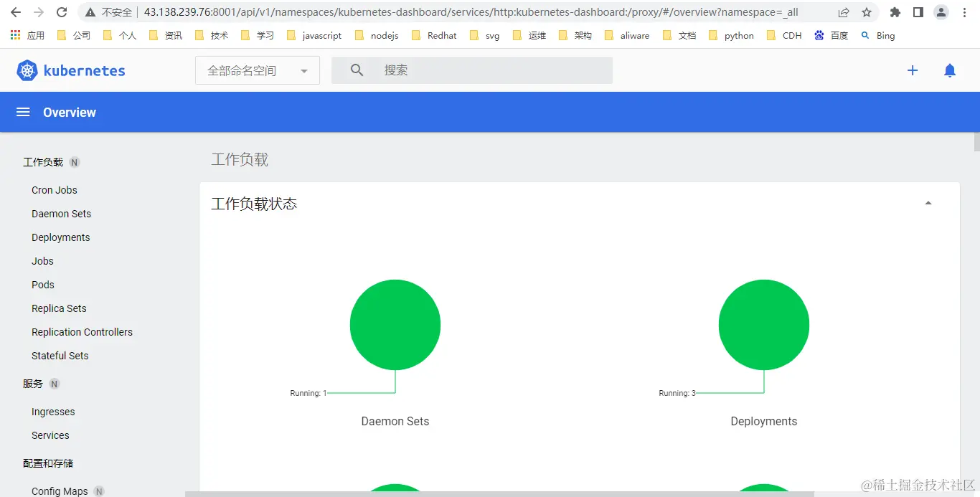Viewport: 980px width, 497px height.
Task: Open the Redhat bookmark folder
Action: [x=433, y=35]
